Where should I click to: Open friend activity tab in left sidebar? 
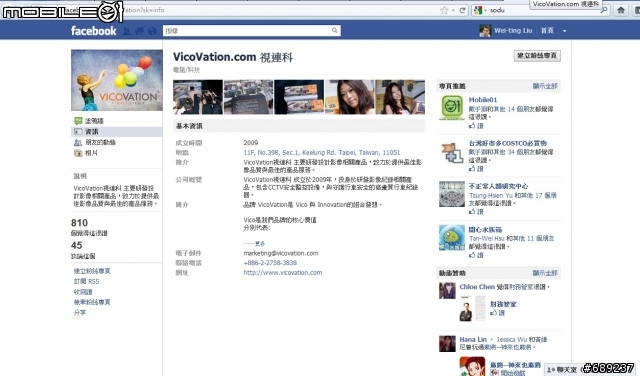click(100, 142)
